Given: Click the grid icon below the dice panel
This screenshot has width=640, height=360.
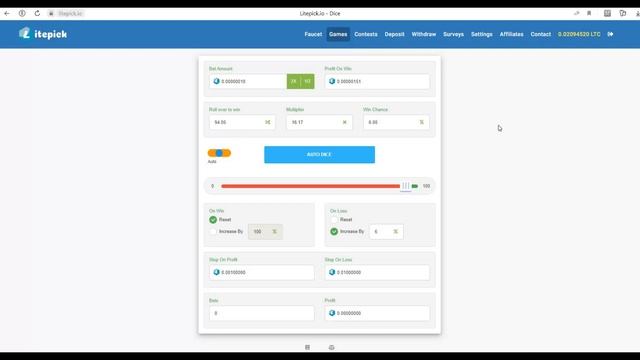Looking at the screenshot, I should [307, 347].
